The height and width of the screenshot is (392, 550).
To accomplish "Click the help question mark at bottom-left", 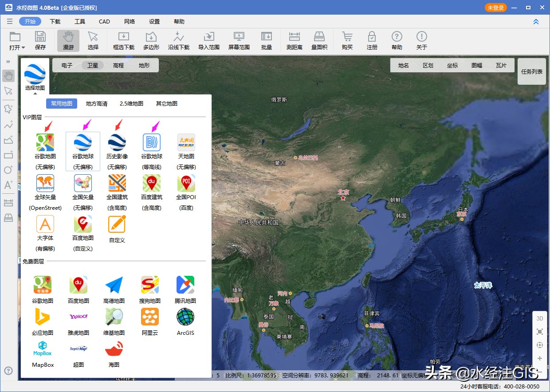I will (x=8, y=371).
